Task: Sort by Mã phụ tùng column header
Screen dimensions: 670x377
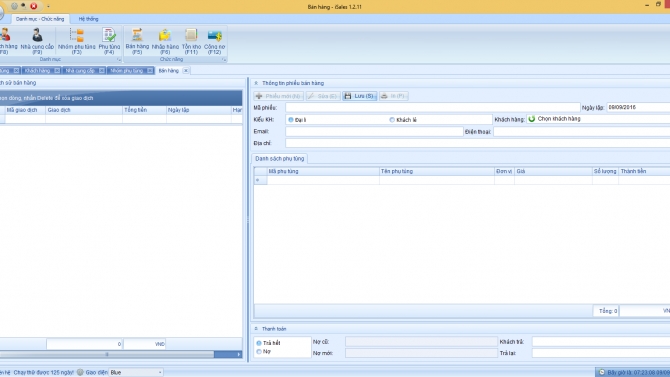Action: tap(323, 171)
